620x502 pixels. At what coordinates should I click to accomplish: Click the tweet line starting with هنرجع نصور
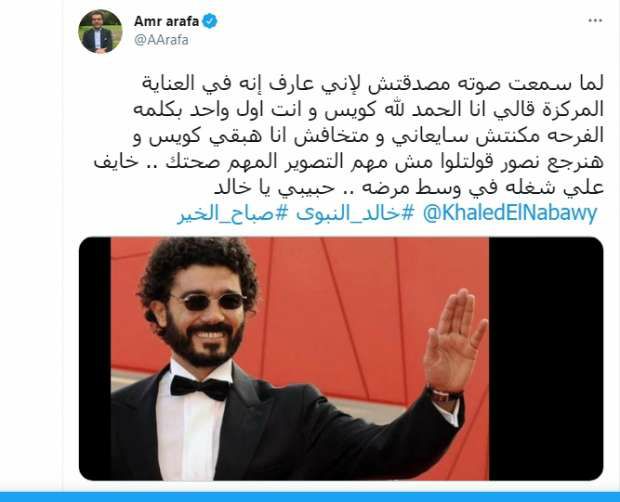coord(349,162)
